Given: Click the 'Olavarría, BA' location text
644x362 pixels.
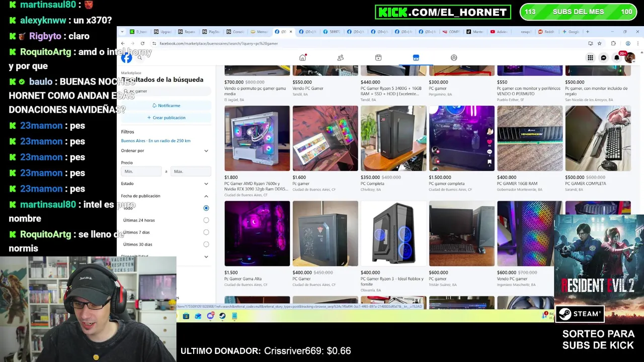Looking at the screenshot, I should (371, 290).
